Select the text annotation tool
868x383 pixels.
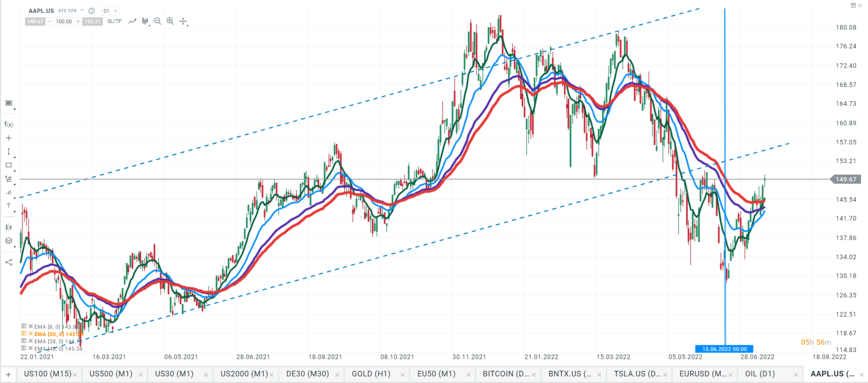point(8,205)
